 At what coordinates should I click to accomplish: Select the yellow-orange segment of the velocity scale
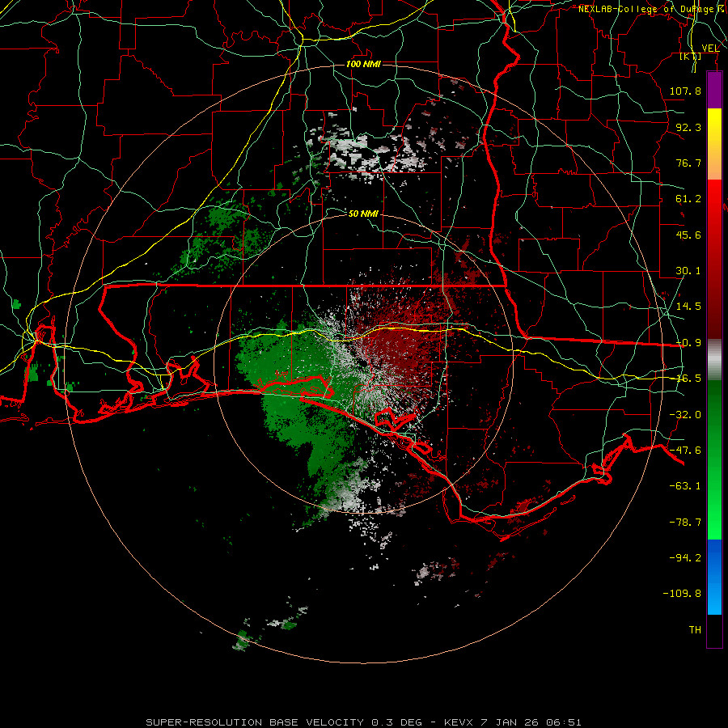(714, 144)
